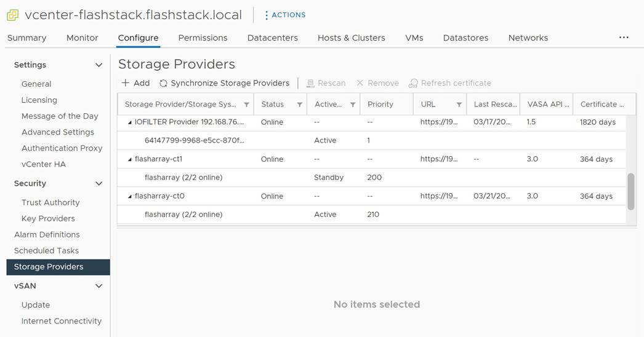Click the Add plus icon
The height and width of the screenshot is (337, 644).
[125, 83]
